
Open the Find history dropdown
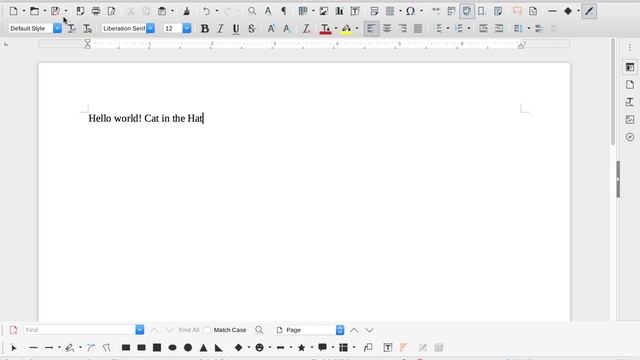pyautogui.click(x=140, y=330)
